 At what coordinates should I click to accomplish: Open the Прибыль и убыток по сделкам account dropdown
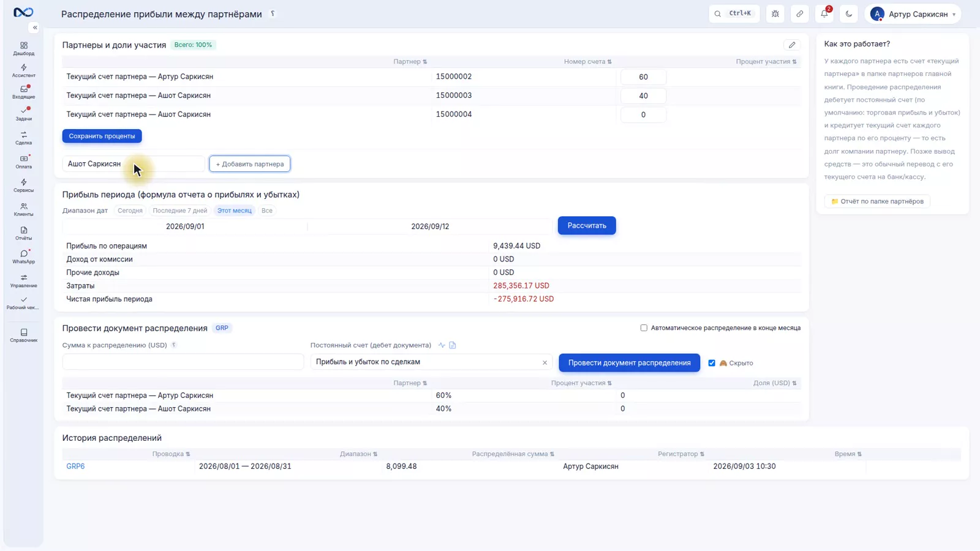[431, 362]
